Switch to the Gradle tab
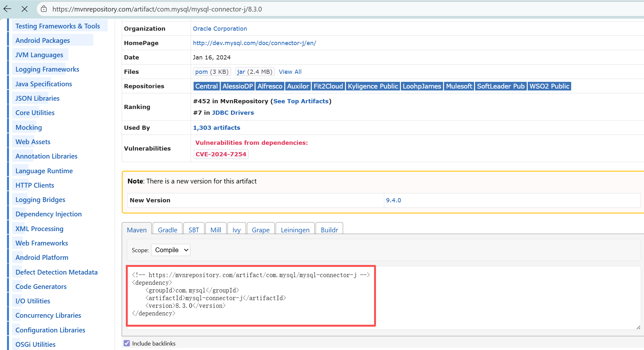Image resolution: width=644 pixels, height=350 pixels. click(167, 230)
